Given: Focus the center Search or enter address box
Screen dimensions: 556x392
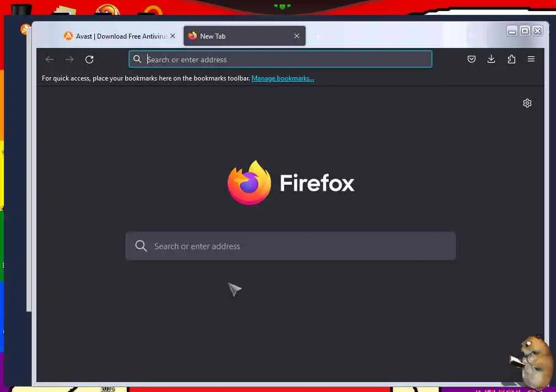Looking at the screenshot, I should click(x=290, y=246).
